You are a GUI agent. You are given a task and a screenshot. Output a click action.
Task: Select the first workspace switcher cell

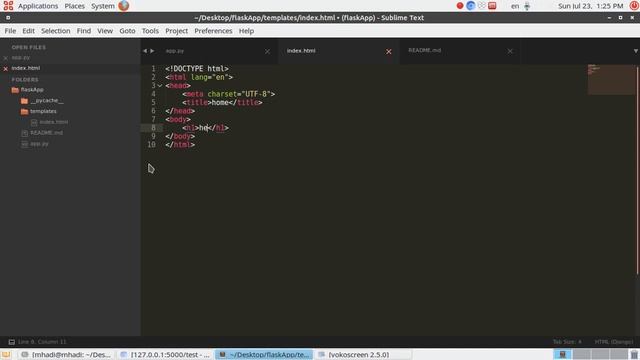[x=562, y=354]
